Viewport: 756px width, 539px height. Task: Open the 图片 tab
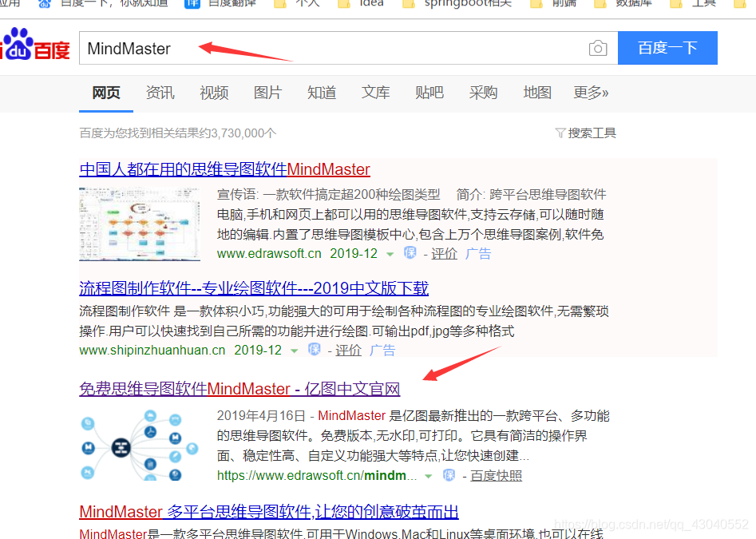[x=267, y=93]
